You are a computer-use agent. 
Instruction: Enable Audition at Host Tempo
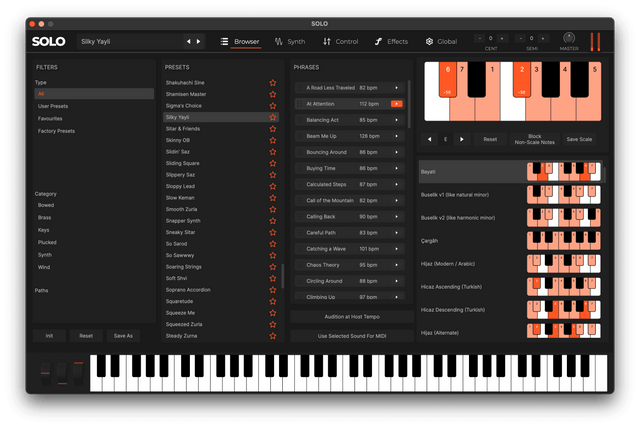(348, 316)
